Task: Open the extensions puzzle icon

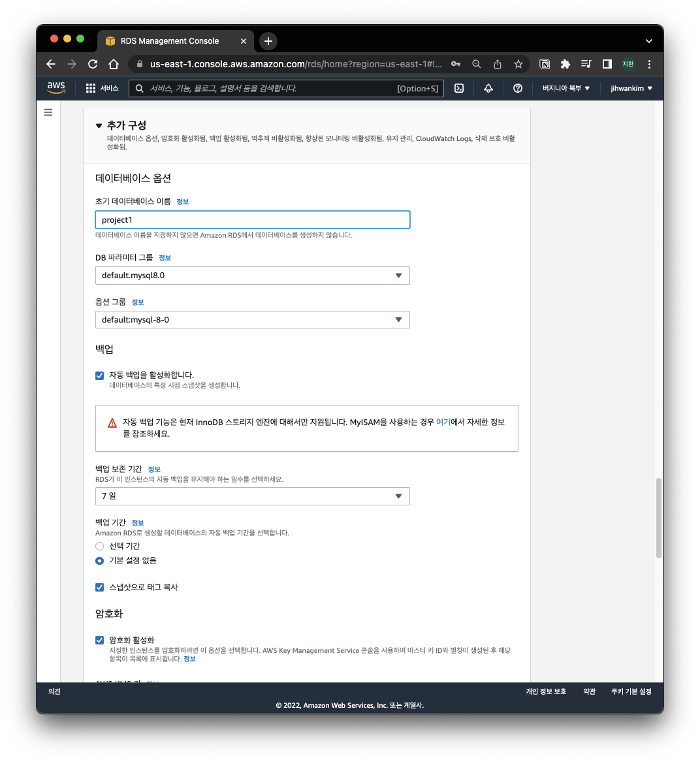Action: (x=565, y=64)
